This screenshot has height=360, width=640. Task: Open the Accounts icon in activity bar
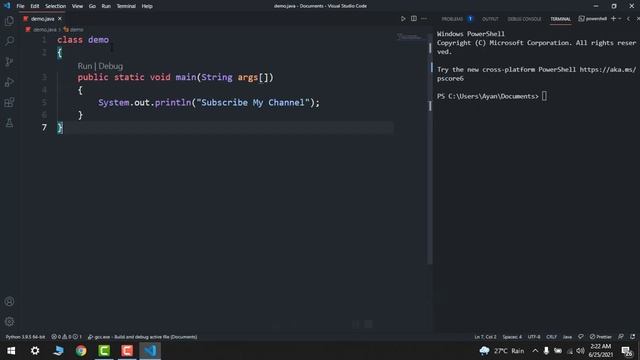pos(9,302)
